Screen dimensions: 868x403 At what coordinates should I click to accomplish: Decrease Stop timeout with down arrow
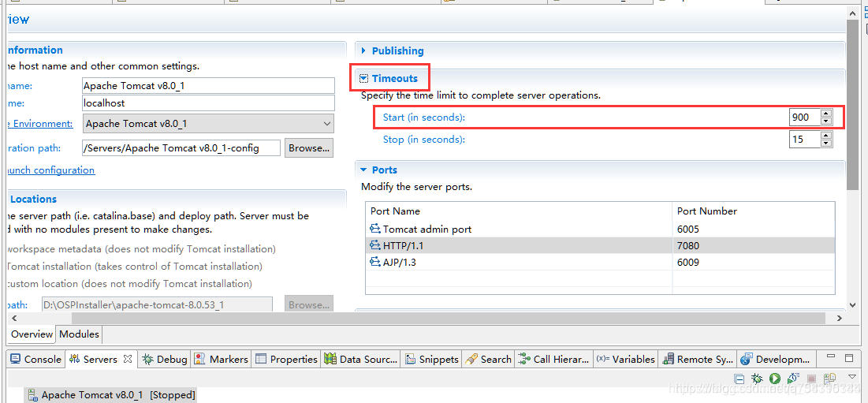pyautogui.click(x=826, y=143)
